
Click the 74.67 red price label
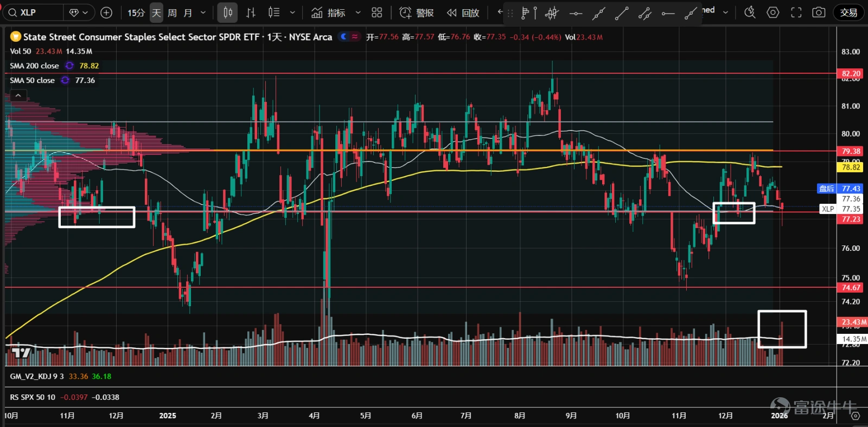[851, 288]
